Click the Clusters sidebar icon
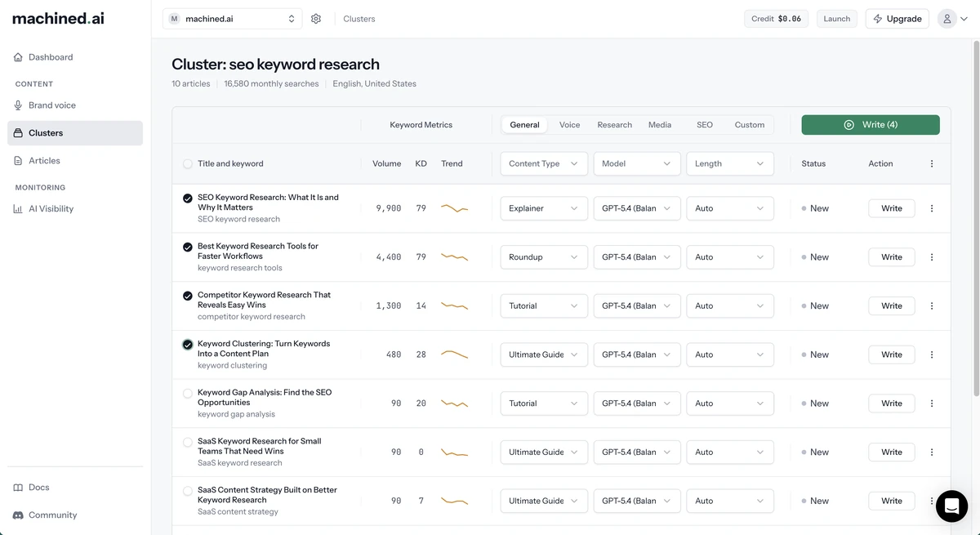The width and height of the screenshot is (980, 535). pyautogui.click(x=19, y=133)
